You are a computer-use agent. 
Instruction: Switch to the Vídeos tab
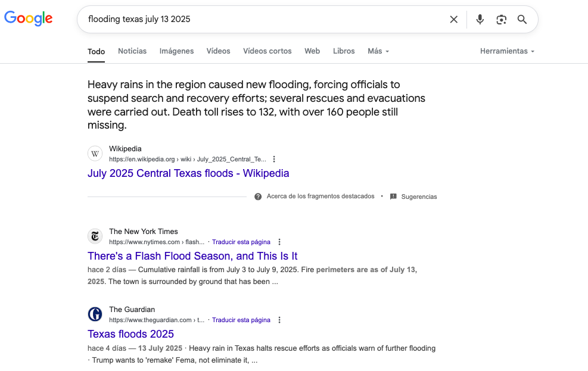(x=218, y=51)
